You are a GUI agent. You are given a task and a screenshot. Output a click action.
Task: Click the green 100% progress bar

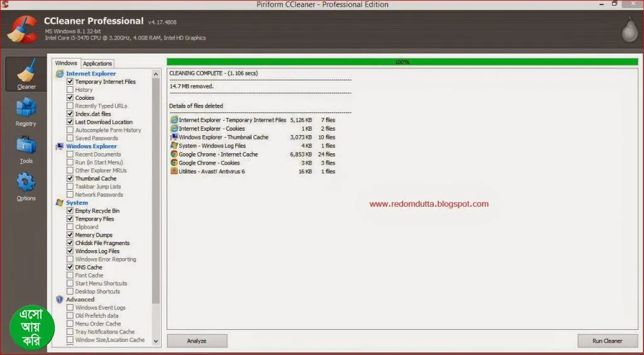click(402, 62)
